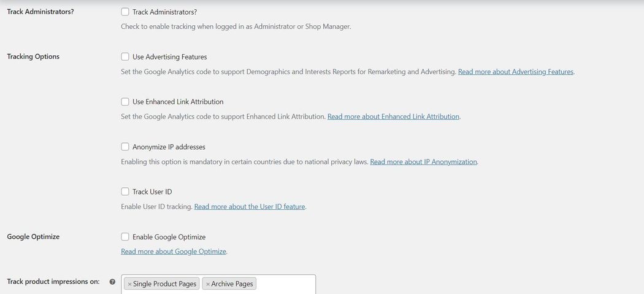Click the Track product impressions on label
This screenshot has width=644, height=294.
click(53, 282)
